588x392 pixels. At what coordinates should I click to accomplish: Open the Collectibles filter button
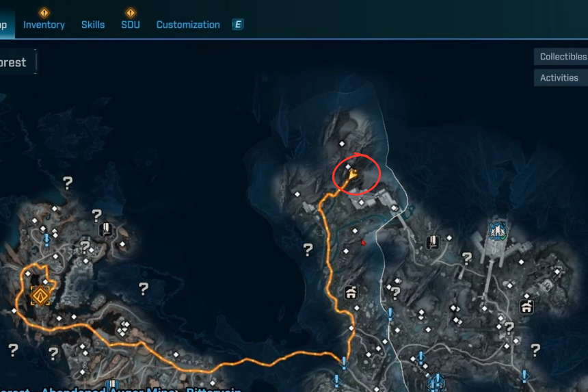[x=561, y=57]
